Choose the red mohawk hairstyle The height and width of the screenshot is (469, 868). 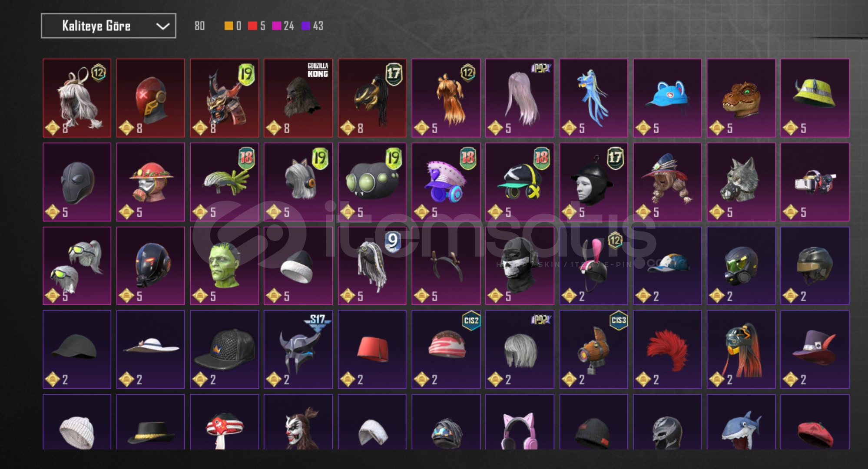tap(667, 349)
